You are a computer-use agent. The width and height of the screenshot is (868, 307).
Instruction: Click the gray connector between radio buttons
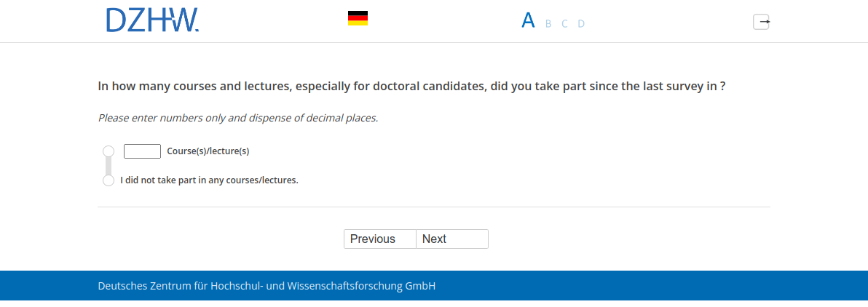pos(108,166)
